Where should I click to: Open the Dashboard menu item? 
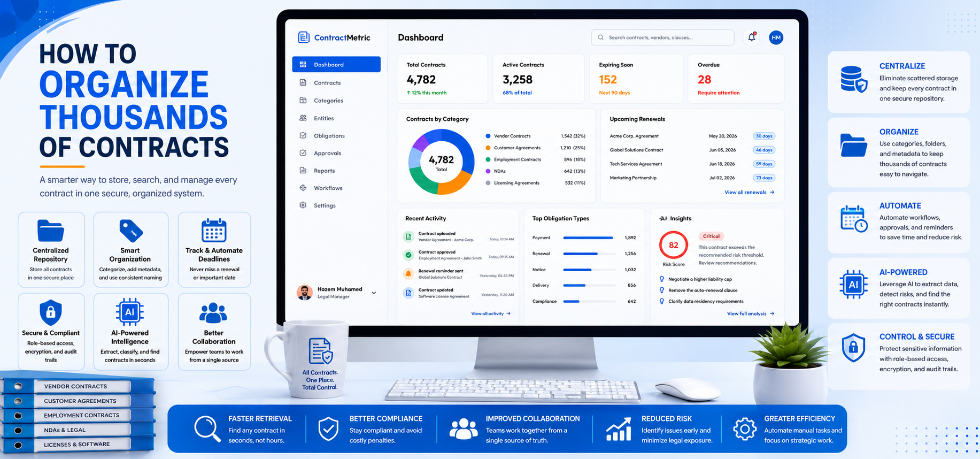tap(336, 64)
